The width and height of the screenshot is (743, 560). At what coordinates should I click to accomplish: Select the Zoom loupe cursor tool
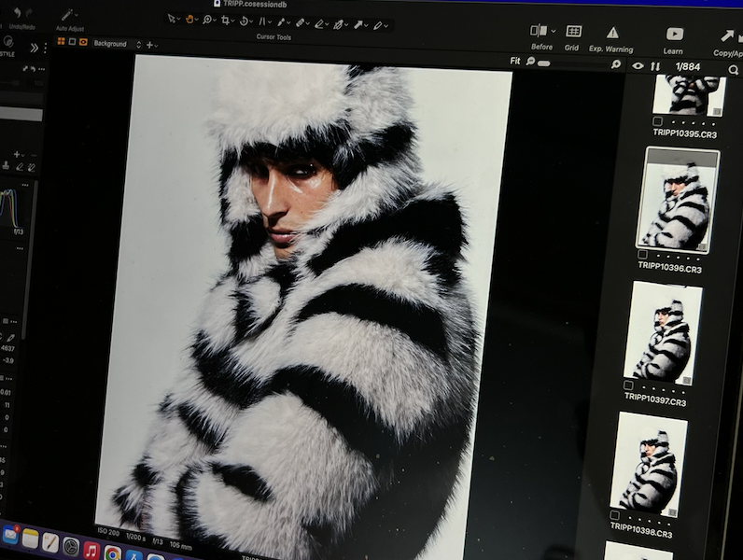click(207, 20)
